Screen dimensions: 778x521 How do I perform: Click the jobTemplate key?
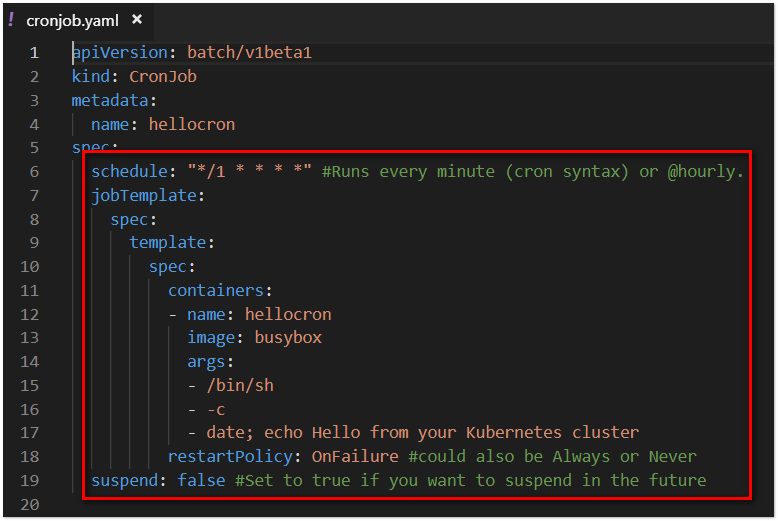144,195
